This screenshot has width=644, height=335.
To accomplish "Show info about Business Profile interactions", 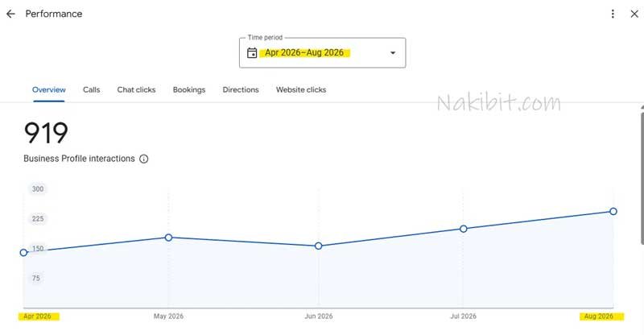I will [144, 159].
